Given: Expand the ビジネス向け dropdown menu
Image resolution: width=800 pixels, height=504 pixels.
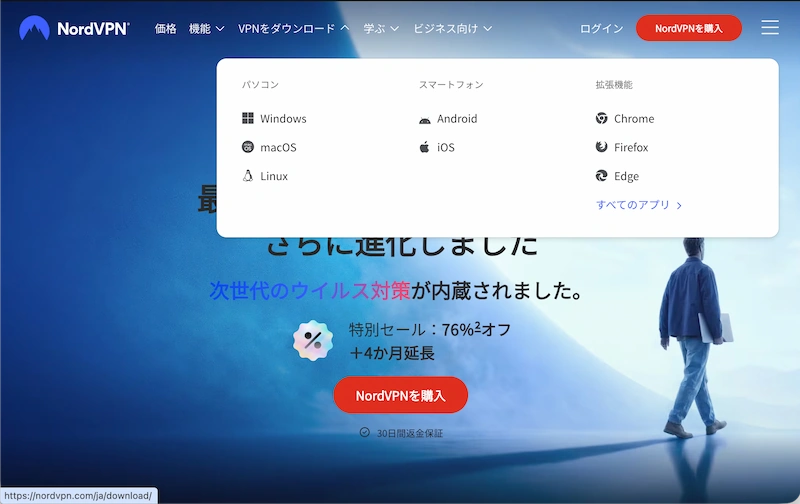Looking at the screenshot, I should [453, 29].
